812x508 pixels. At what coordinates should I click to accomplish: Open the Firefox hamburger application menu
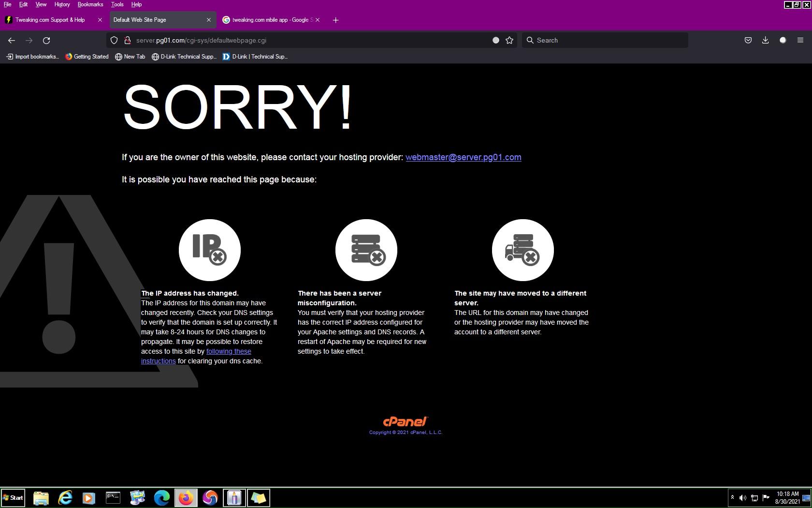point(800,41)
